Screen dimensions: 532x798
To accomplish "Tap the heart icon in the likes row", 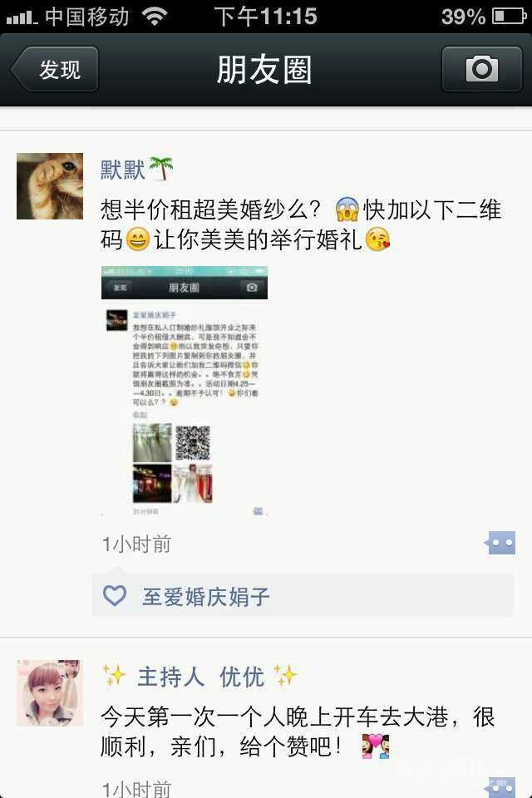I will tap(115, 595).
